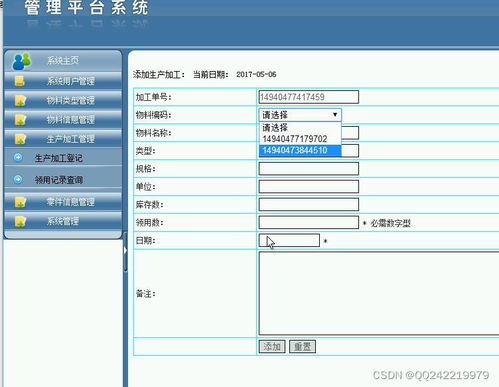Open 物料类型管理 menu
This screenshot has width=499, height=387.
(x=63, y=100)
